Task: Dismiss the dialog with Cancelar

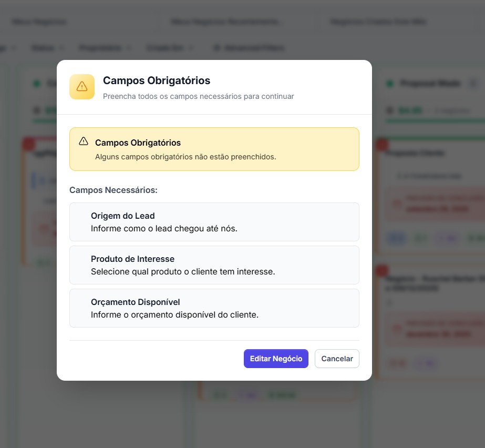Action: (x=337, y=359)
